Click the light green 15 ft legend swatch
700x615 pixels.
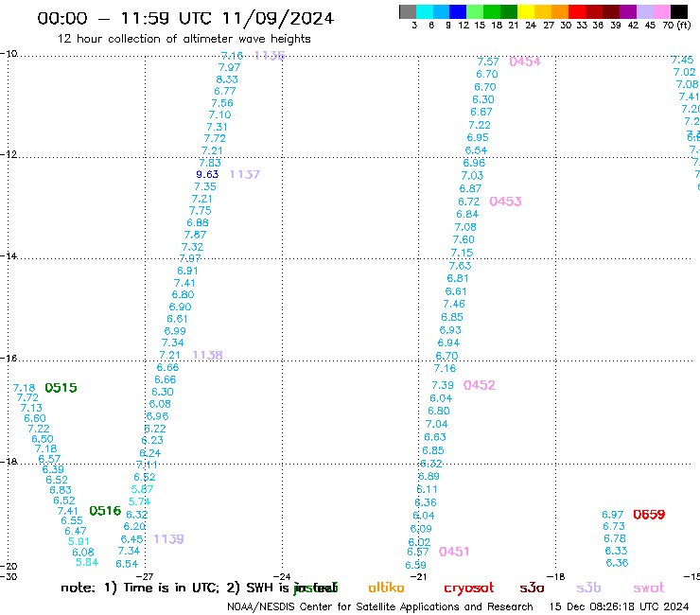click(x=475, y=11)
